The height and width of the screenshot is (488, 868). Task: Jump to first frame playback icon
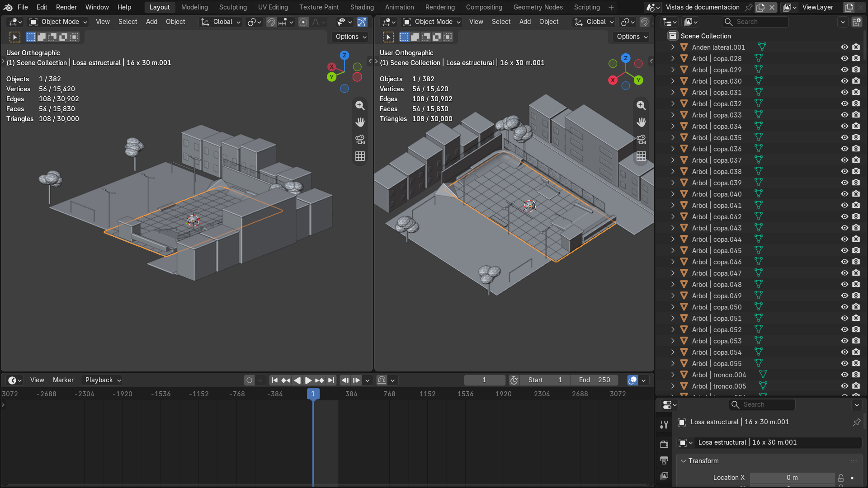(x=274, y=380)
